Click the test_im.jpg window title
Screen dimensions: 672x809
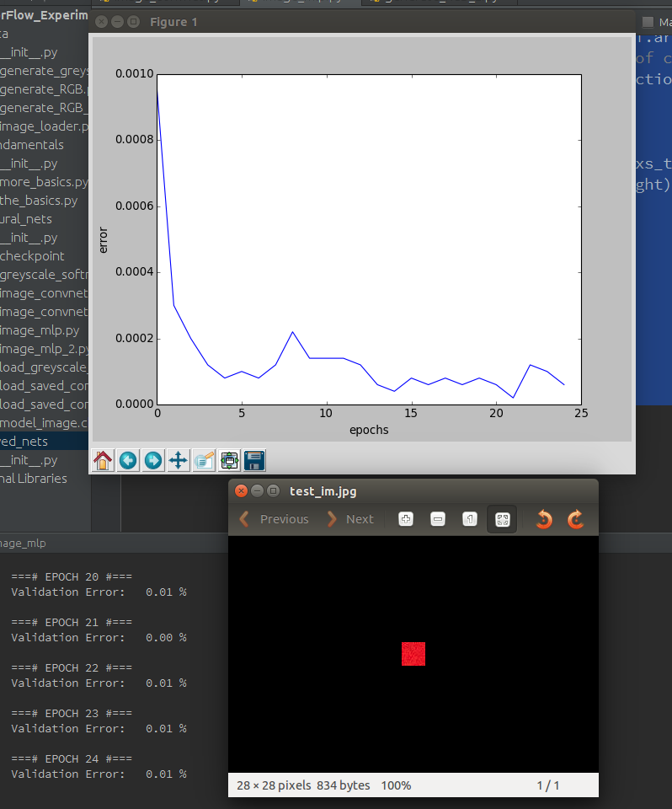323,490
